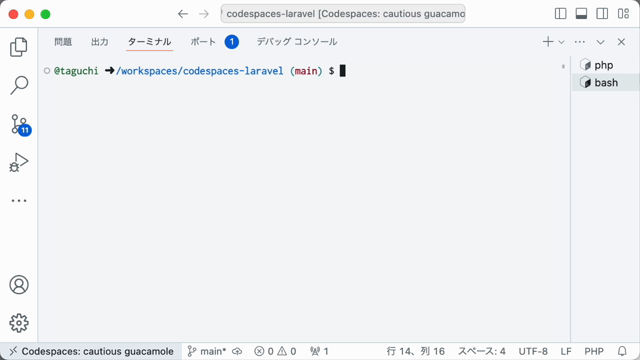Open the launch profile dropdown arrow
Screen dimensions: 640x360
pos(561,42)
